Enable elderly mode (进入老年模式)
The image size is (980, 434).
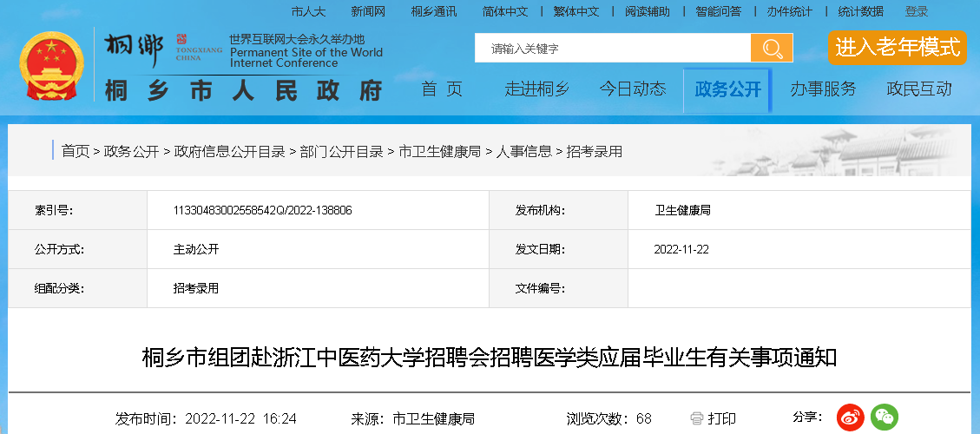click(x=897, y=48)
